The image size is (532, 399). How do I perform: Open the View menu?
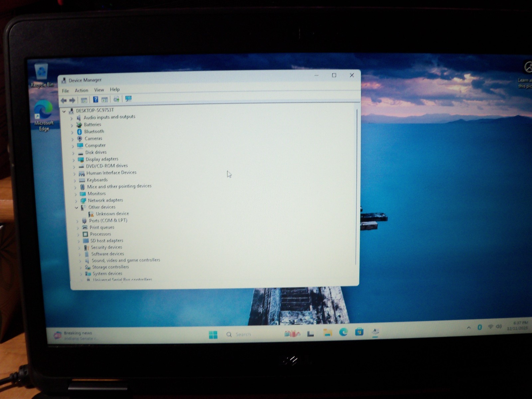(x=99, y=90)
